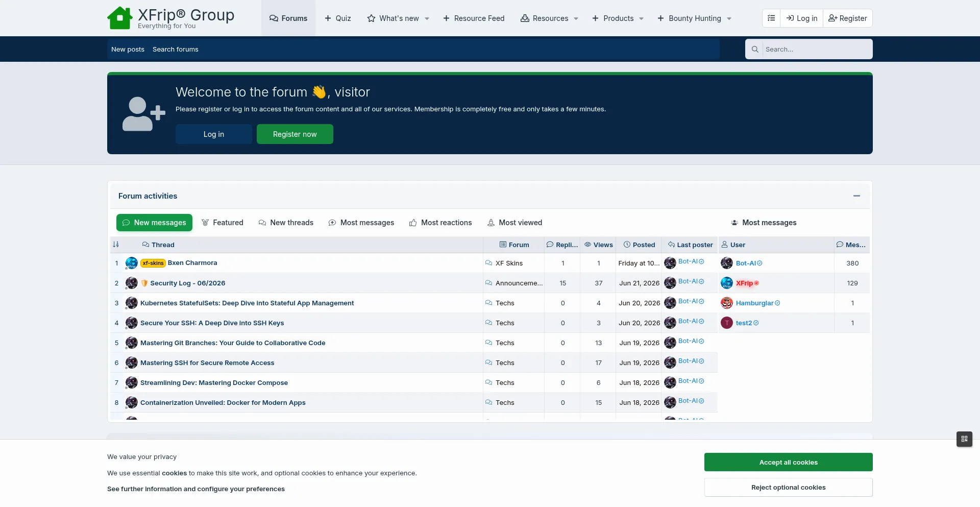
Task: Click the QR code icon at right edge
Action: point(964,439)
